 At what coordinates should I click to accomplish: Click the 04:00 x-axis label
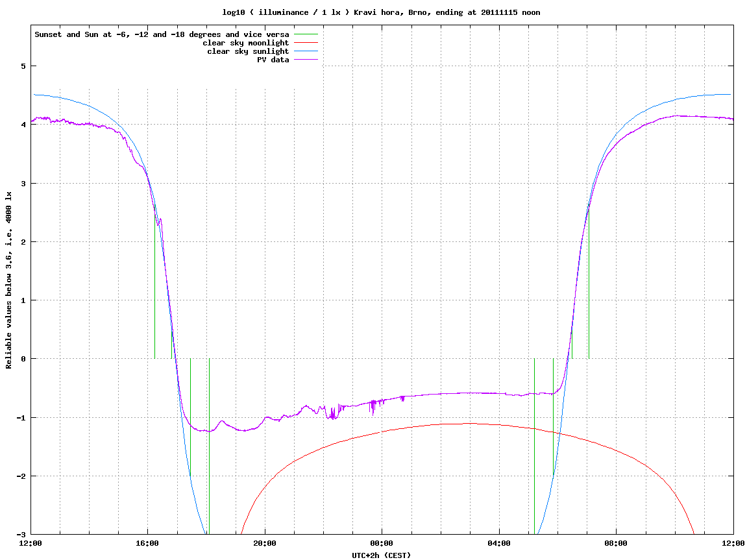pyautogui.click(x=499, y=543)
